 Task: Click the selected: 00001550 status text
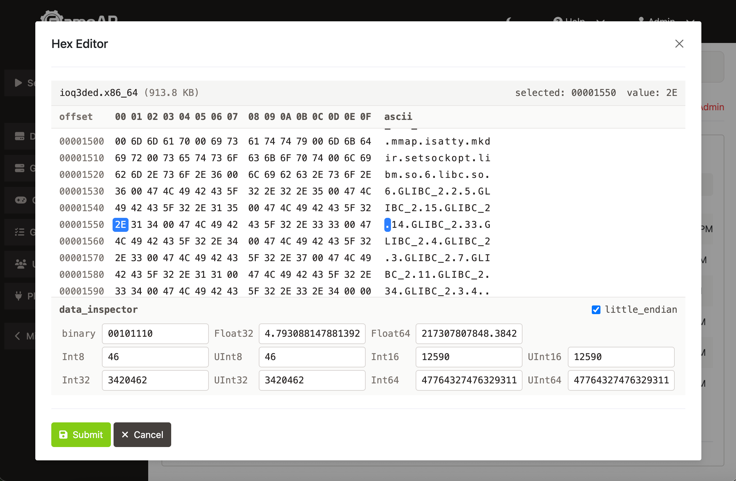(565, 93)
